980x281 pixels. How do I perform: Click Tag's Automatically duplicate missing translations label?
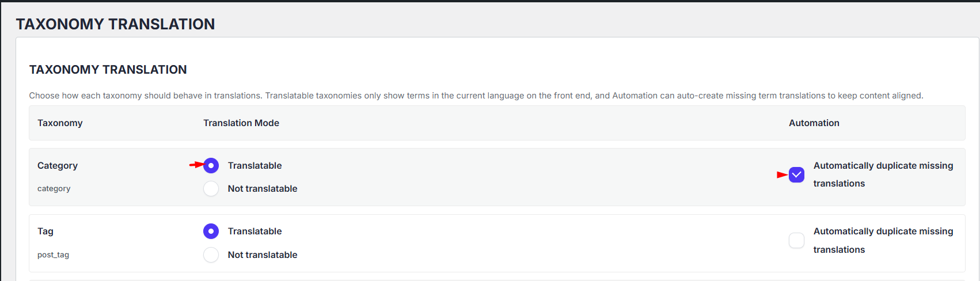click(883, 240)
